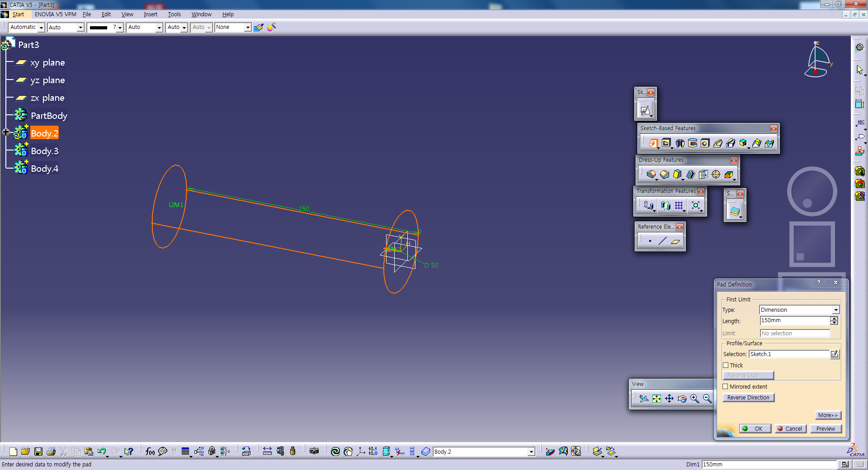This screenshot has height=470, width=868.
Task: Create a reference Point
Action: (650, 241)
